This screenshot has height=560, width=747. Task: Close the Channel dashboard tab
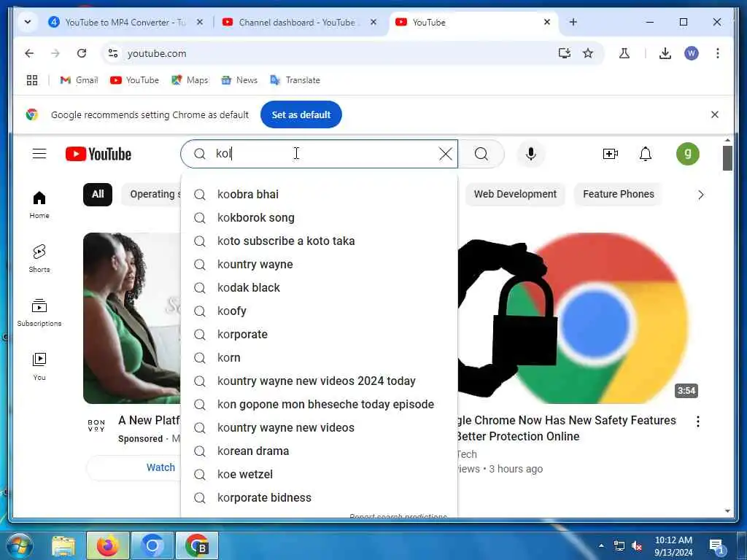[x=373, y=22]
